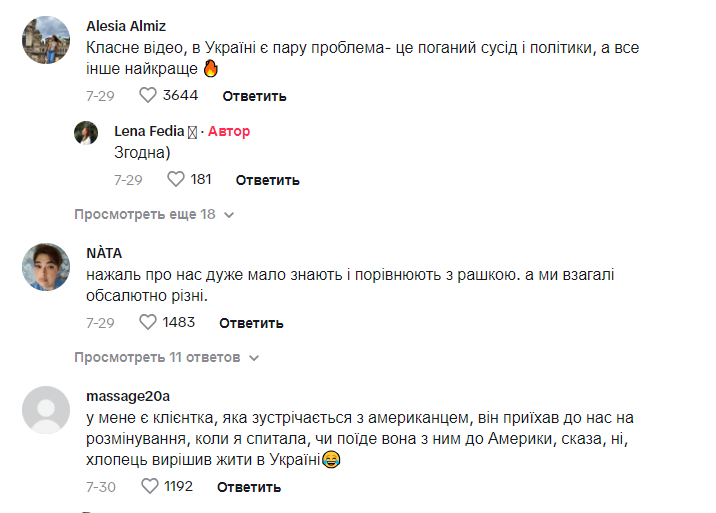Viewport: 716px width, 513px height.
Task: Click NÀTA's profile picture
Action: tap(46, 268)
